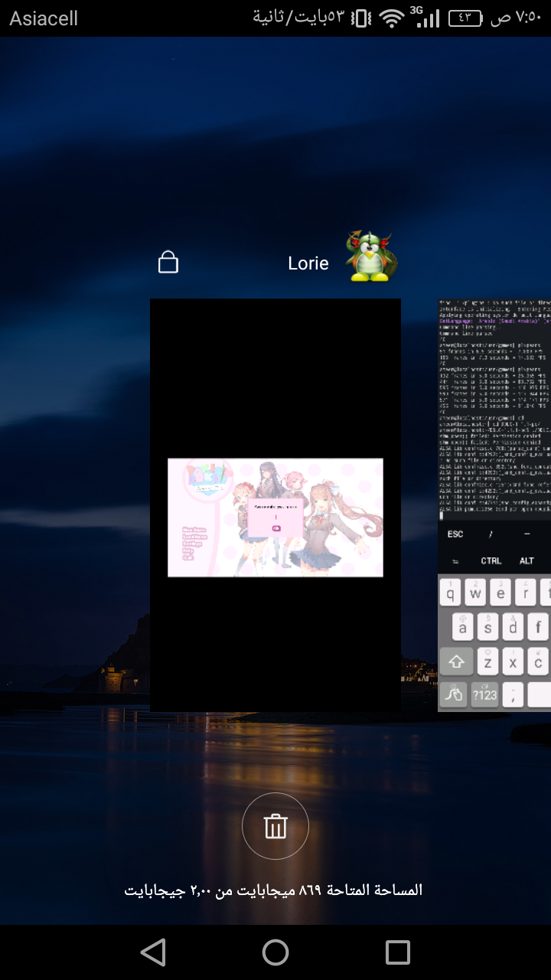This screenshot has width=551, height=980.
Task: Tap the f key in the terminal card keyboard
Action: pos(538,627)
